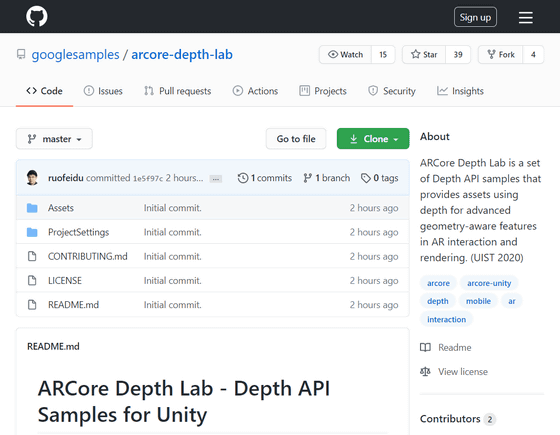Open GitHub home via Octocat logo
The width and height of the screenshot is (560, 435).
click(x=36, y=16)
